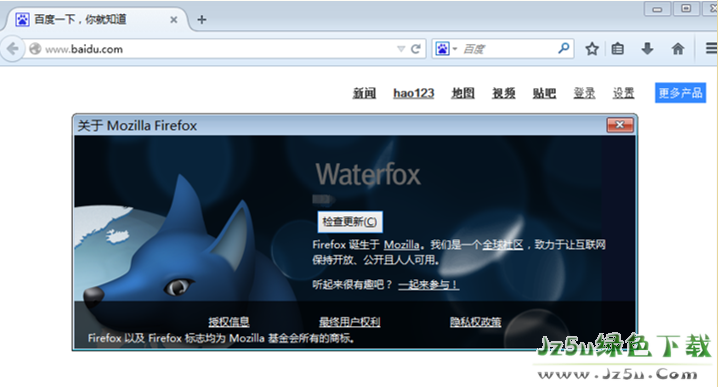Image resolution: width=718 pixels, height=387 pixels.
Task: Minimize the browser window
Action: 657,9
